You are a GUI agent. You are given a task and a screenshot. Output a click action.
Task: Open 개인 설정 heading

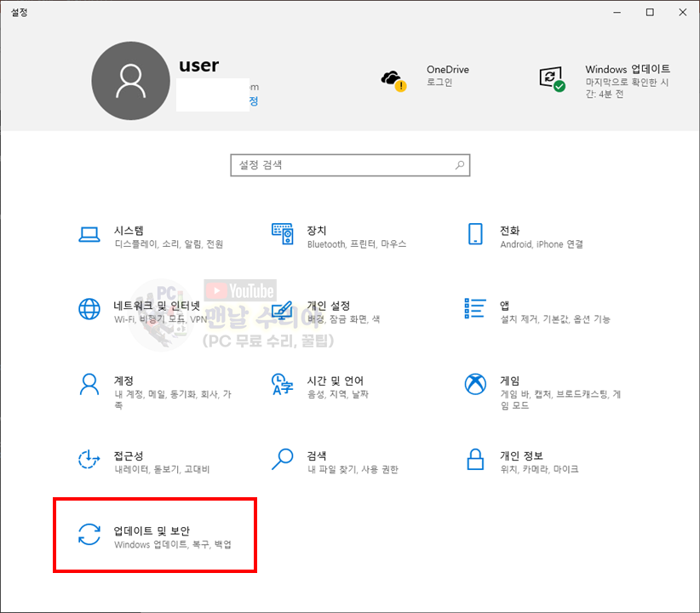click(x=328, y=306)
